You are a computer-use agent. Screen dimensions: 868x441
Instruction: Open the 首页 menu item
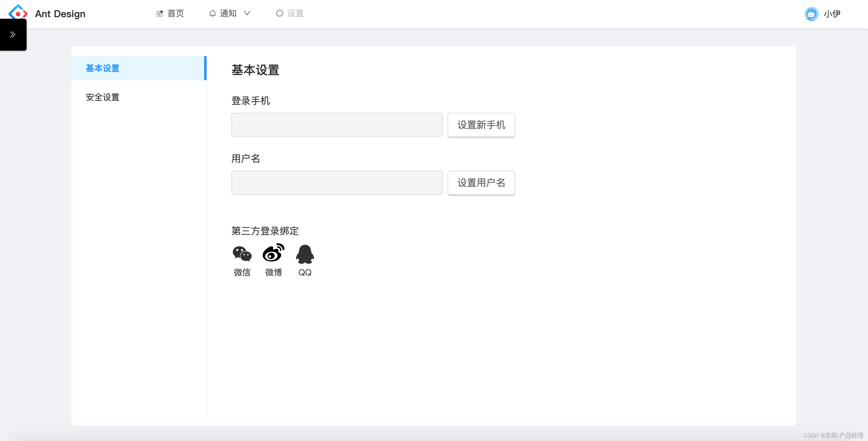(175, 14)
